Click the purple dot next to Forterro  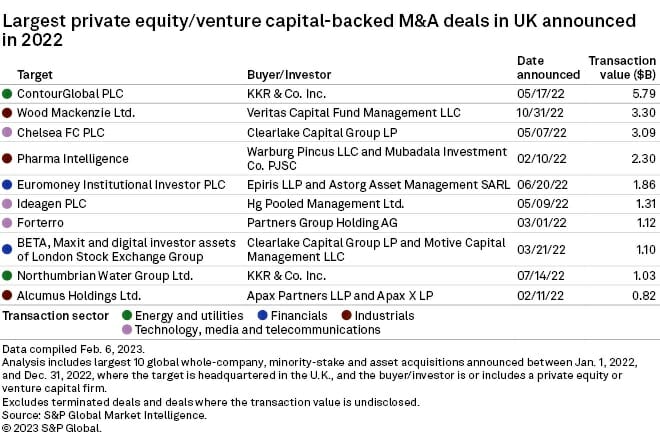[x=8, y=223]
